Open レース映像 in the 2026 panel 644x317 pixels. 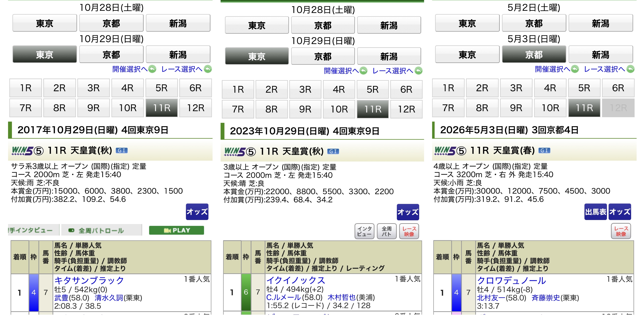[x=621, y=231]
